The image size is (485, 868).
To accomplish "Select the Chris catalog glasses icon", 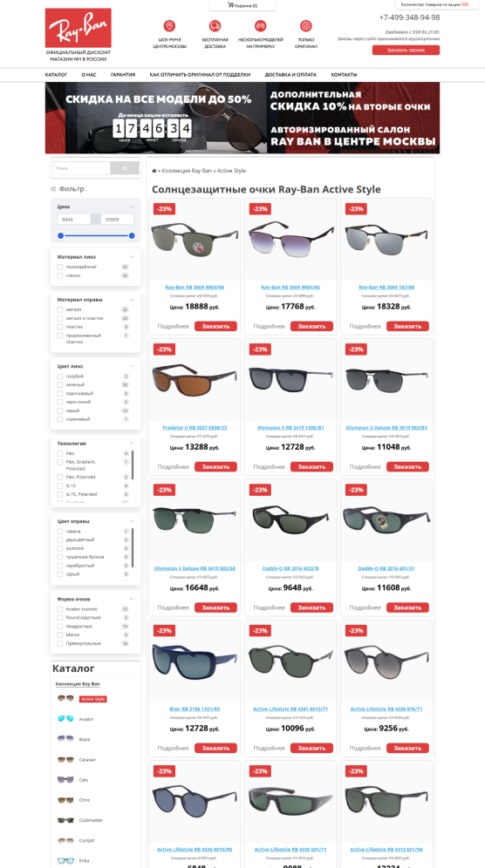I will 65,800.
